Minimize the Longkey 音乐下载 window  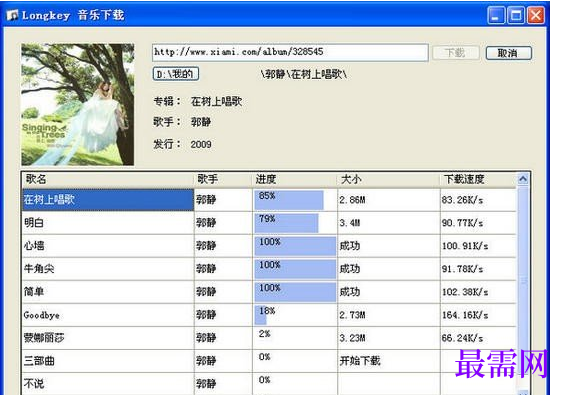click(496, 16)
